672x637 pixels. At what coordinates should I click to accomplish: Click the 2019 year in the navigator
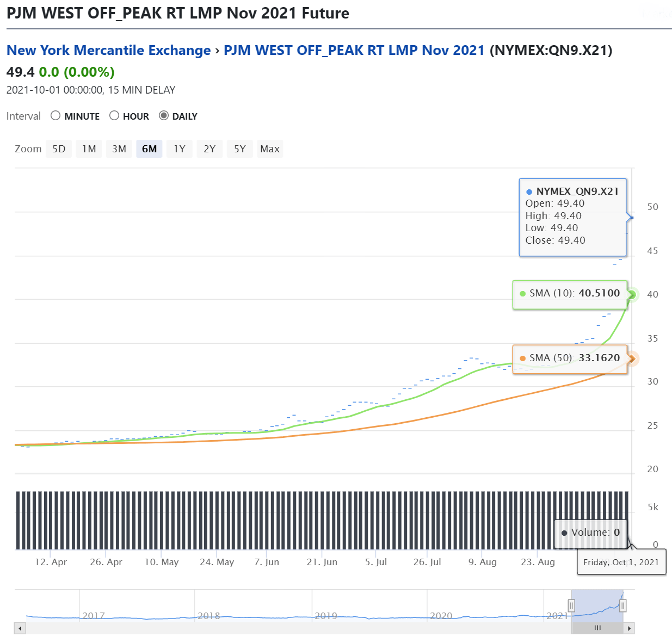click(x=326, y=616)
